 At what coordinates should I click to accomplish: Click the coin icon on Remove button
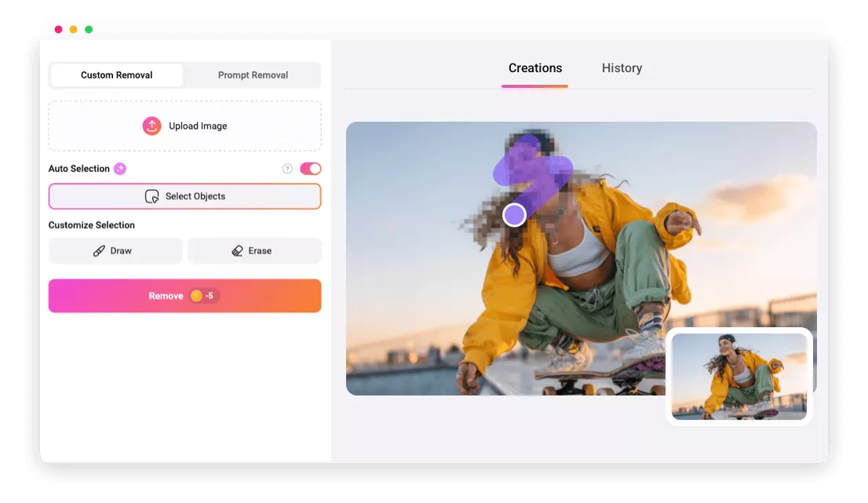(196, 296)
